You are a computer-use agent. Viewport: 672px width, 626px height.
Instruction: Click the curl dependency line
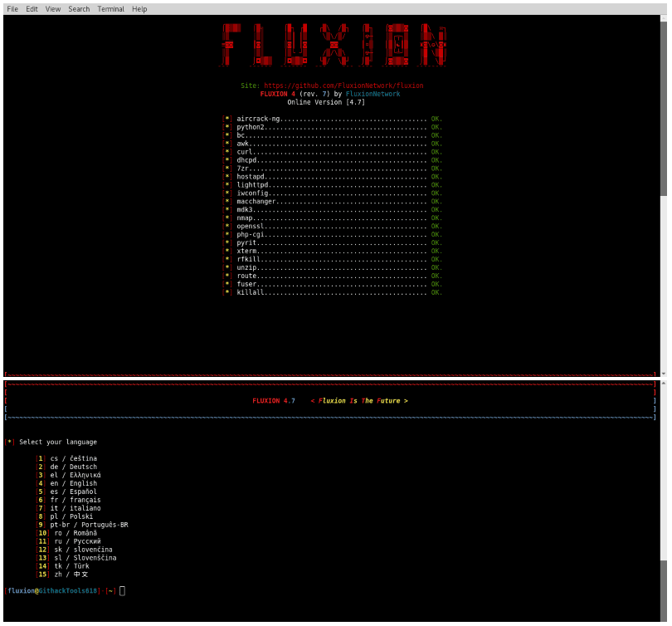click(x=332, y=152)
